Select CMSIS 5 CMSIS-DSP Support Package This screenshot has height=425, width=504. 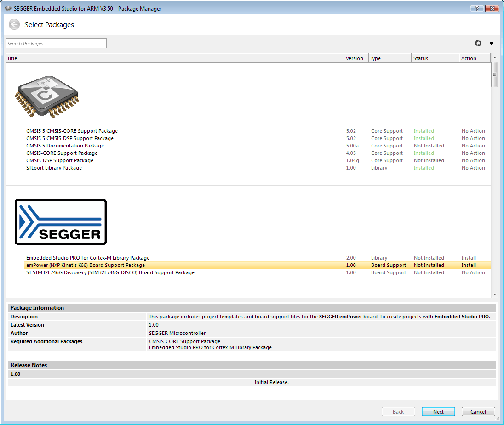click(x=70, y=138)
